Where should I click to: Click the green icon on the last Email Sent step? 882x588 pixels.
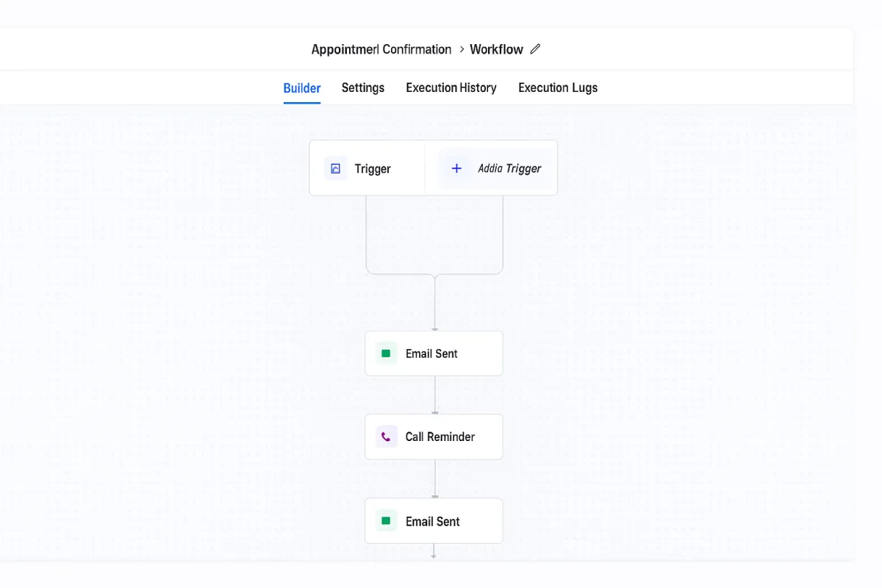pyautogui.click(x=386, y=521)
